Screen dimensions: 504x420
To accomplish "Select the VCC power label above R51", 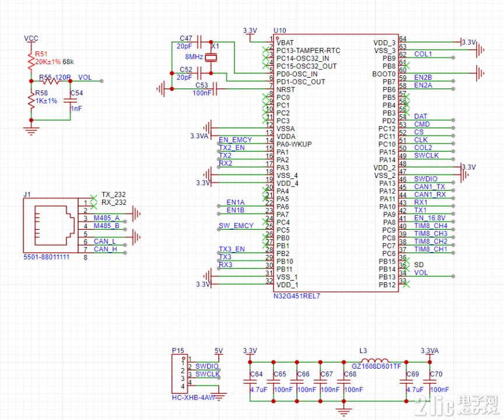I will click(x=31, y=38).
